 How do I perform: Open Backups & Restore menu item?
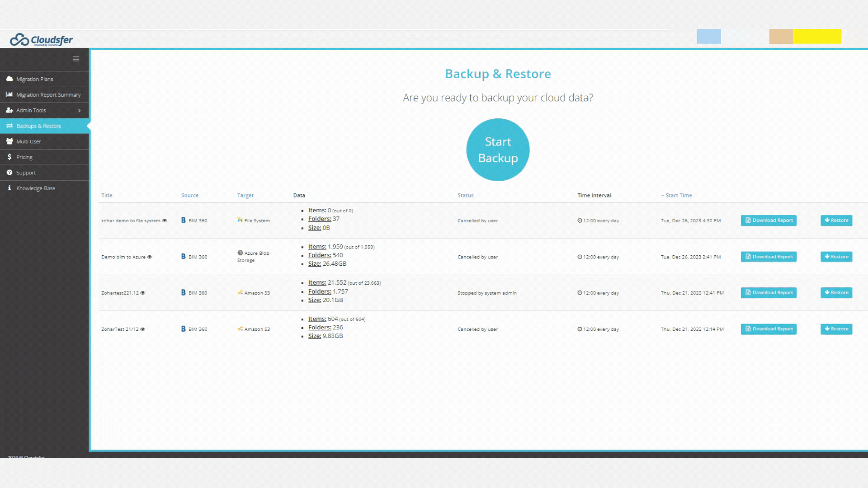[44, 126]
